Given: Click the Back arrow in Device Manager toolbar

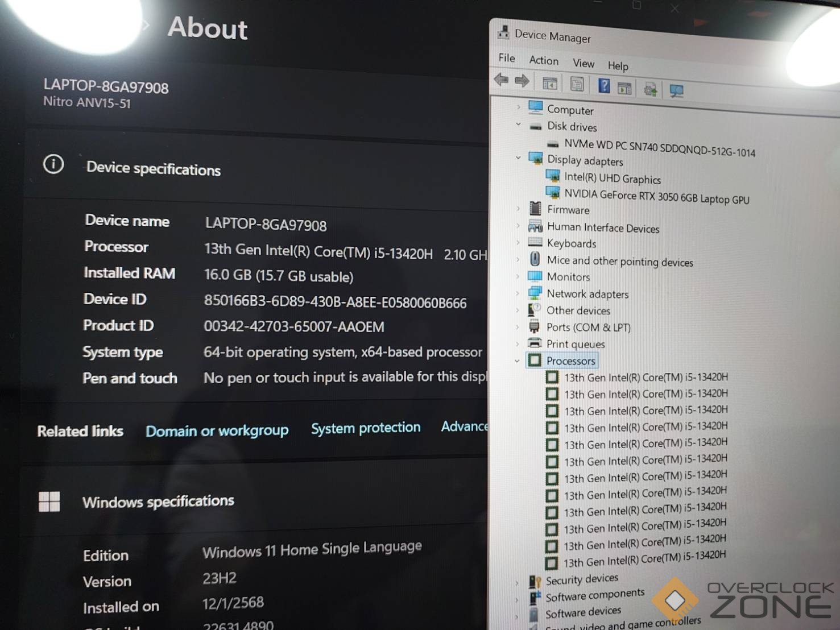Looking at the screenshot, I should (501, 80).
